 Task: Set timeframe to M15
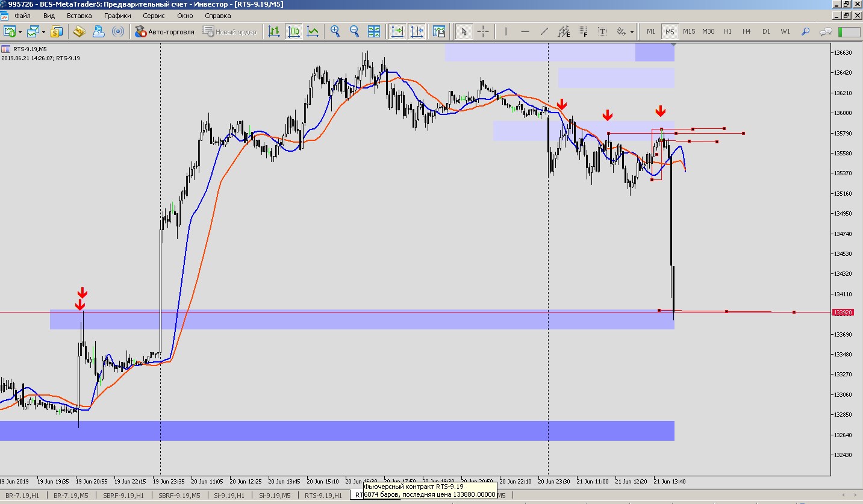pos(689,31)
